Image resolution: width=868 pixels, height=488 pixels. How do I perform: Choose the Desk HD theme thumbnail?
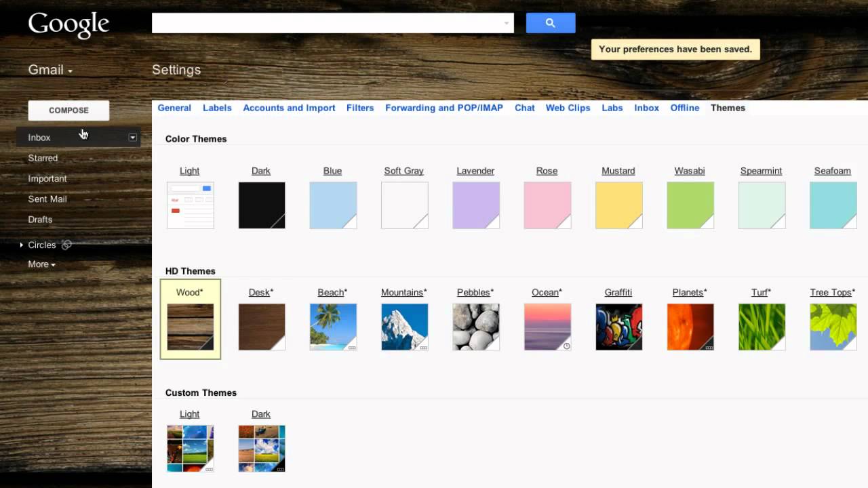[262, 327]
